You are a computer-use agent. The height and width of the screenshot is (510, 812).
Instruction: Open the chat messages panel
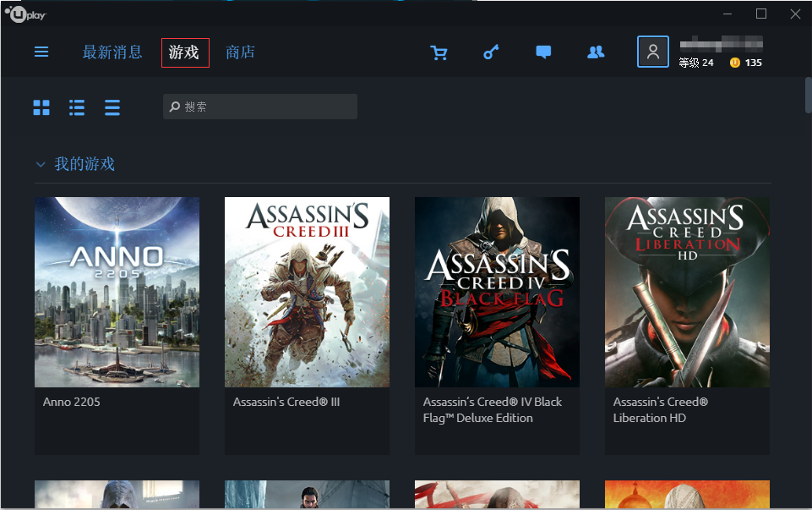click(543, 52)
